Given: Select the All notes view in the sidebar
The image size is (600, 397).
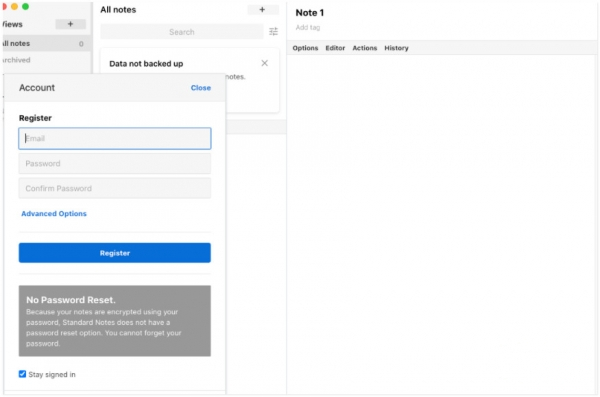Looking at the screenshot, I should [46, 43].
